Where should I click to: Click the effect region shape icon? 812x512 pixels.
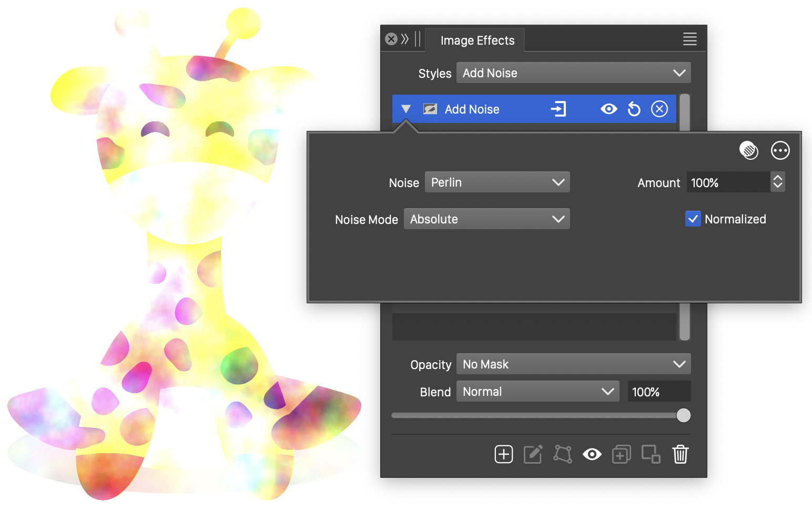coord(562,454)
